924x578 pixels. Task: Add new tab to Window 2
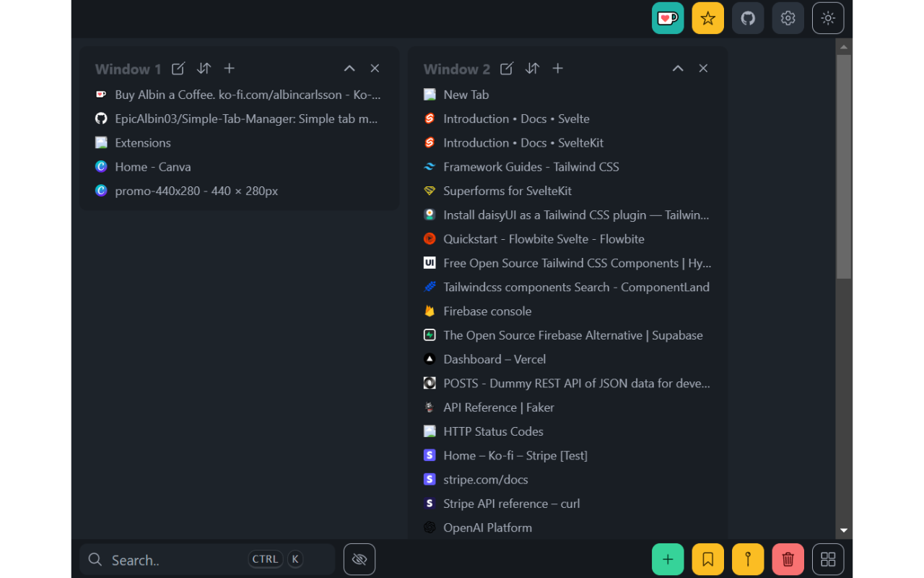[x=558, y=69]
